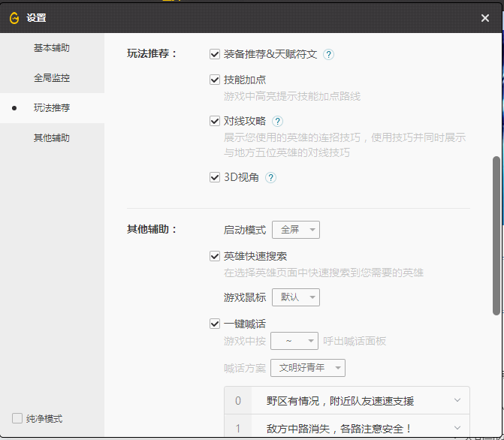The image size is (504, 440).
Task: Click the help icon next to 3D视角
Action: (x=270, y=178)
